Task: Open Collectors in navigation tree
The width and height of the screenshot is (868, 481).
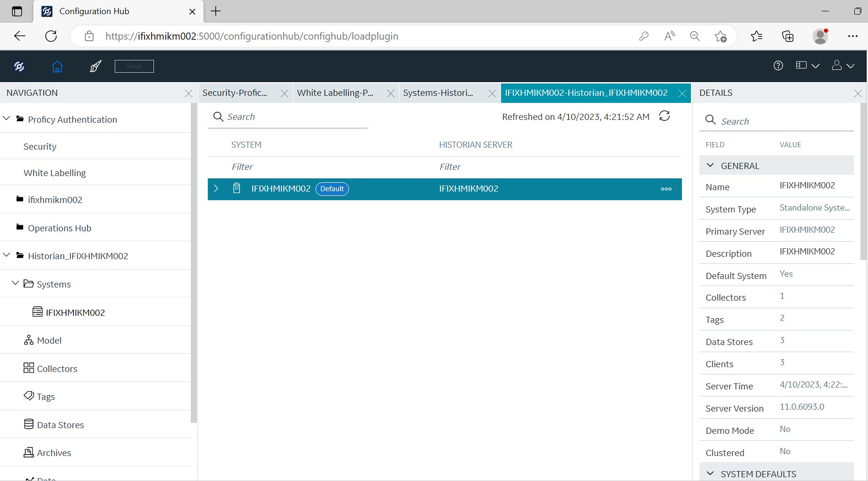Action: (57, 369)
